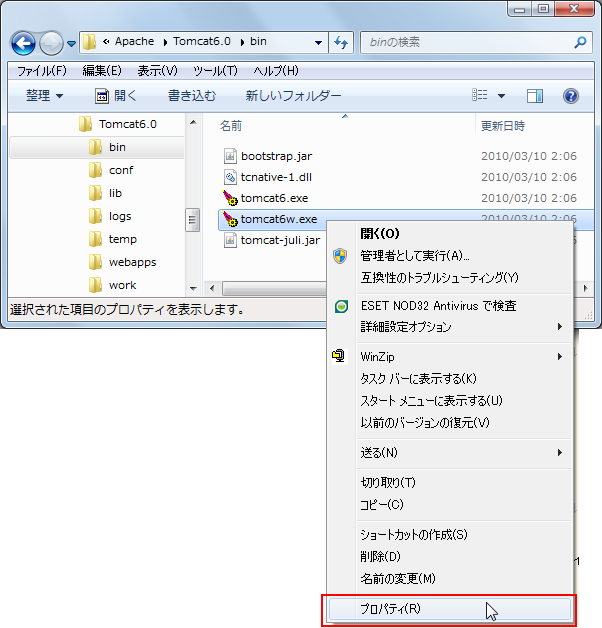Choose 管理者として実行(A) from context menu
This screenshot has width=602, height=628.
click(x=414, y=255)
